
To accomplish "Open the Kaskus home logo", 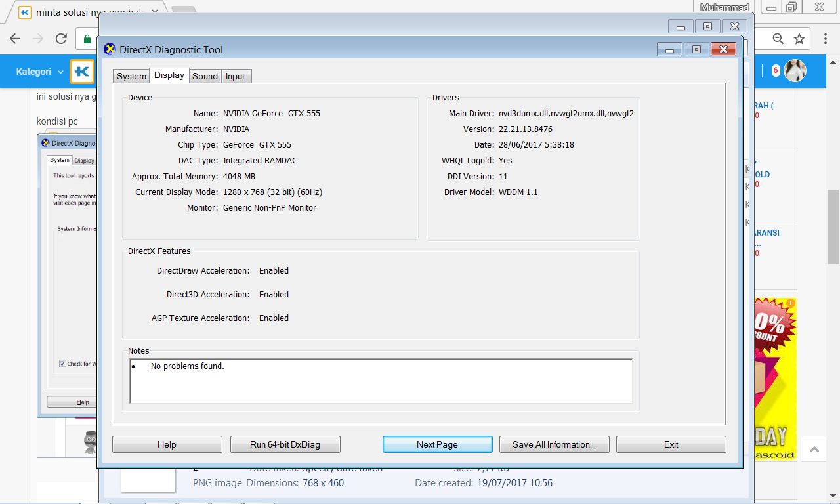I will [82, 72].
